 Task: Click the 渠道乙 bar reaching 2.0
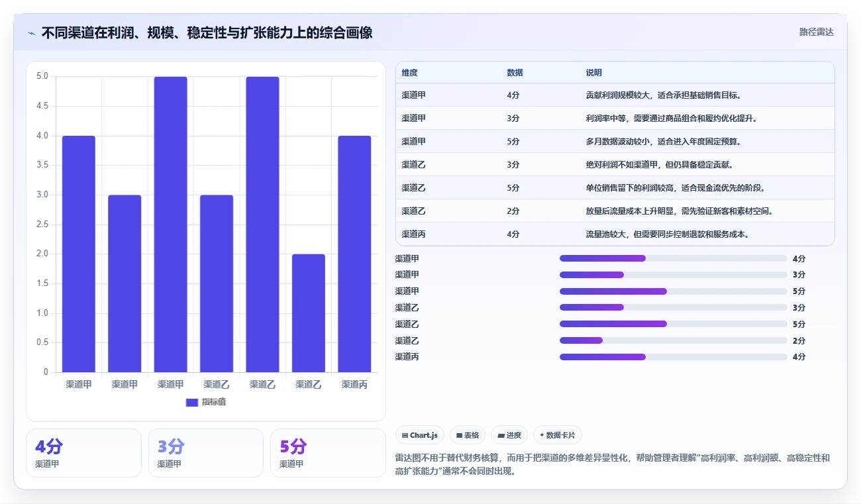309,313
